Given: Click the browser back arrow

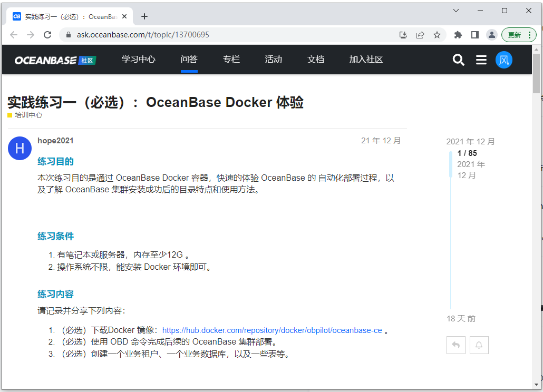Looking at the screenshot, I should pyautogui.click(x=14, y=35).
